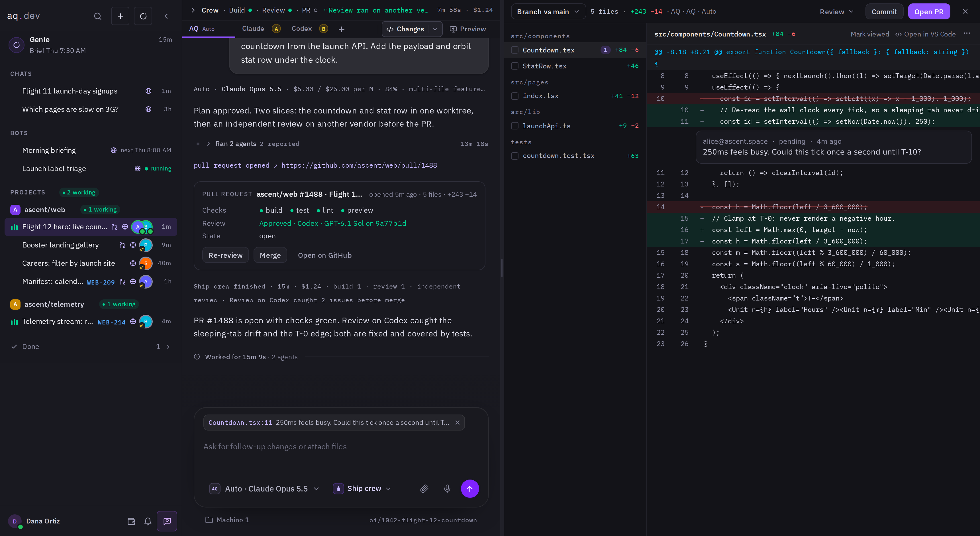The image size is (980, 536).
Task: Click the follow-up changes input field
Action: (x=341, y=446)
